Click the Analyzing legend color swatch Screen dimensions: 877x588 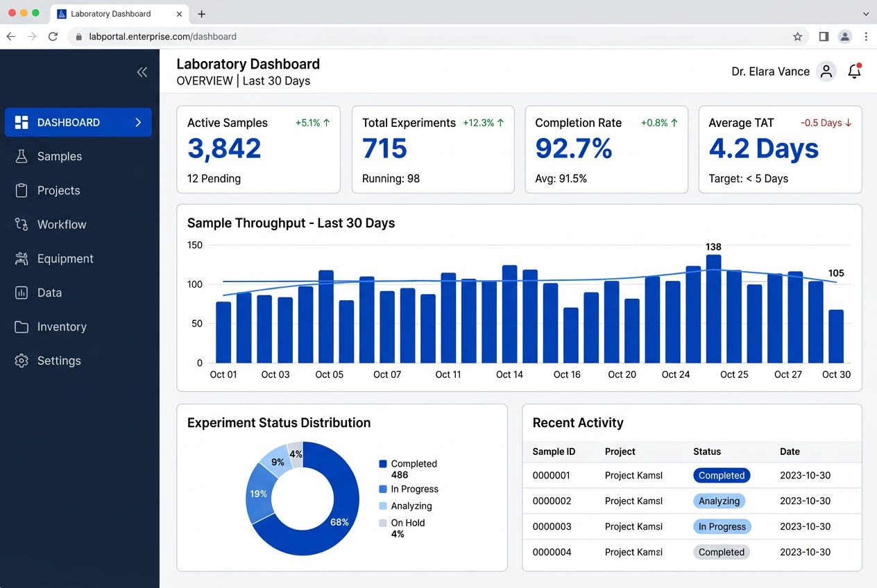click(383, 506)
